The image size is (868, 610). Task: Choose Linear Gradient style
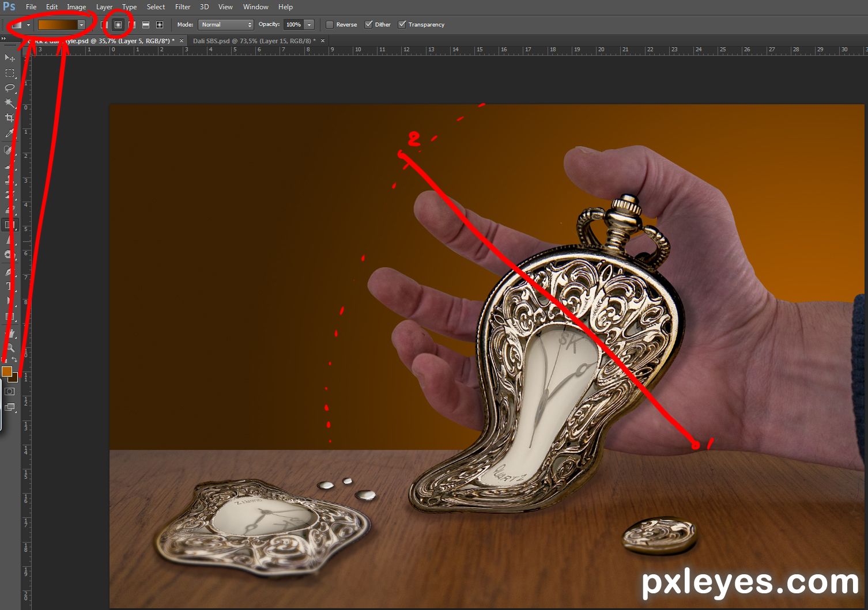(x=104, y=25)
